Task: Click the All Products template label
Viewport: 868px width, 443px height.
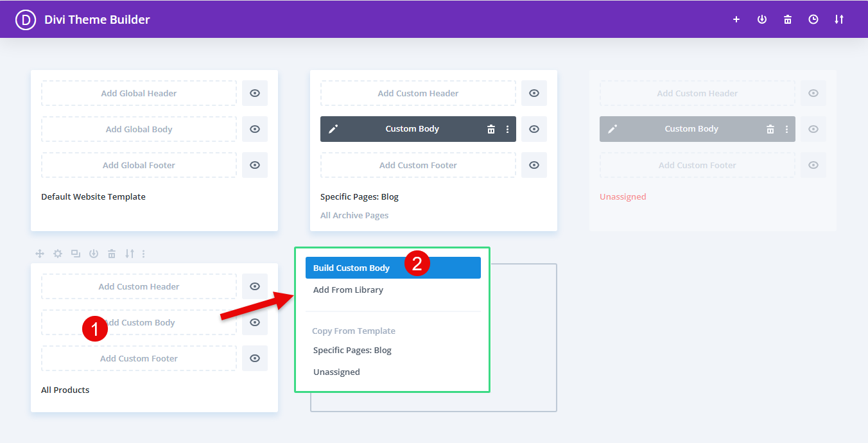Action: [65, 390]
